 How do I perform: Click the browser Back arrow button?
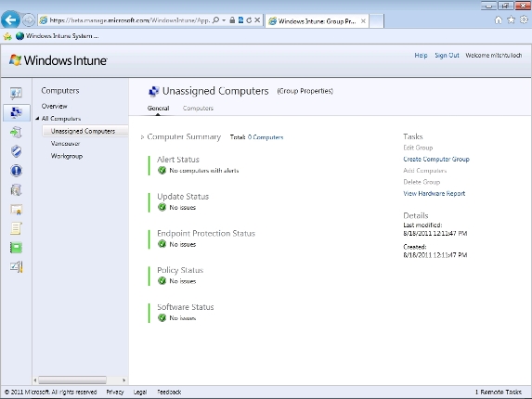tap(10, 20)
